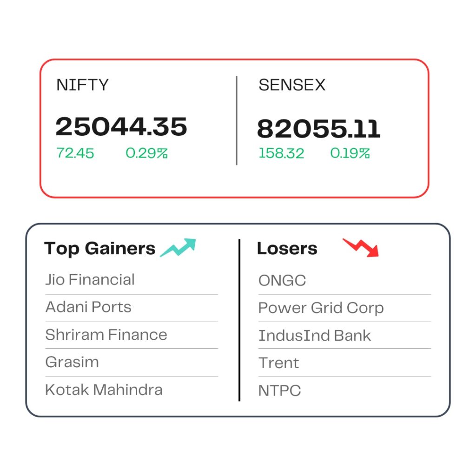Click SENSEX point change 158.32
The width and height of the screenshot is (476, 476).
[x=281, y=153]
